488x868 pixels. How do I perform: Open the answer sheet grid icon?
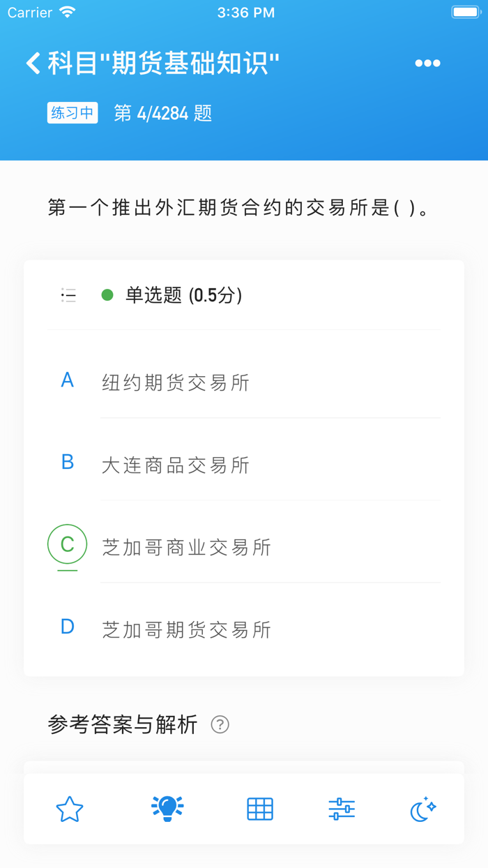pyautogui.click(x=259, y=809)
